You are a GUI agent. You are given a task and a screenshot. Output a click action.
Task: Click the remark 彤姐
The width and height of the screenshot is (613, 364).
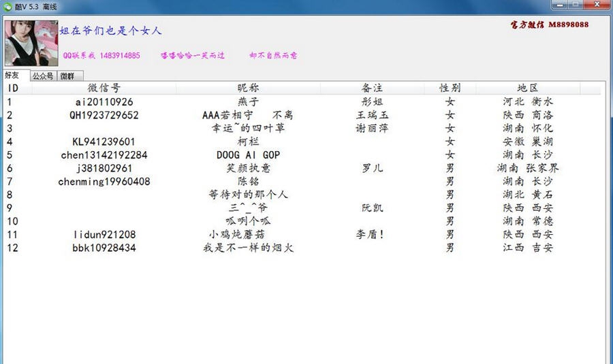(372, 102)
